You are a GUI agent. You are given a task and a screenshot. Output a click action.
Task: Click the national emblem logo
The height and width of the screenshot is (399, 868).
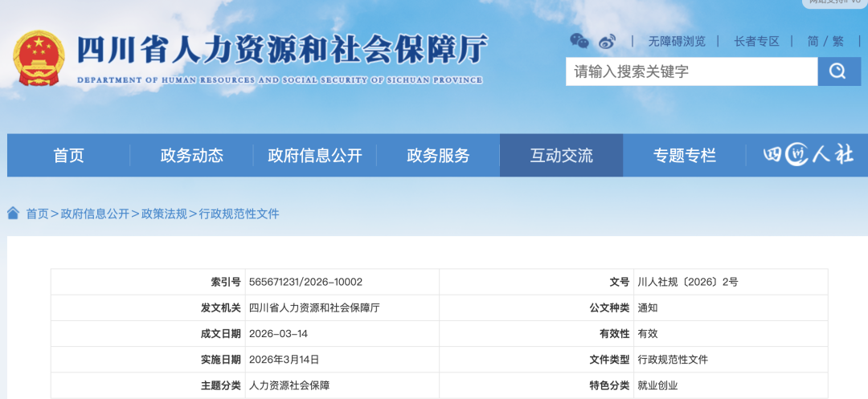point(39,59)
